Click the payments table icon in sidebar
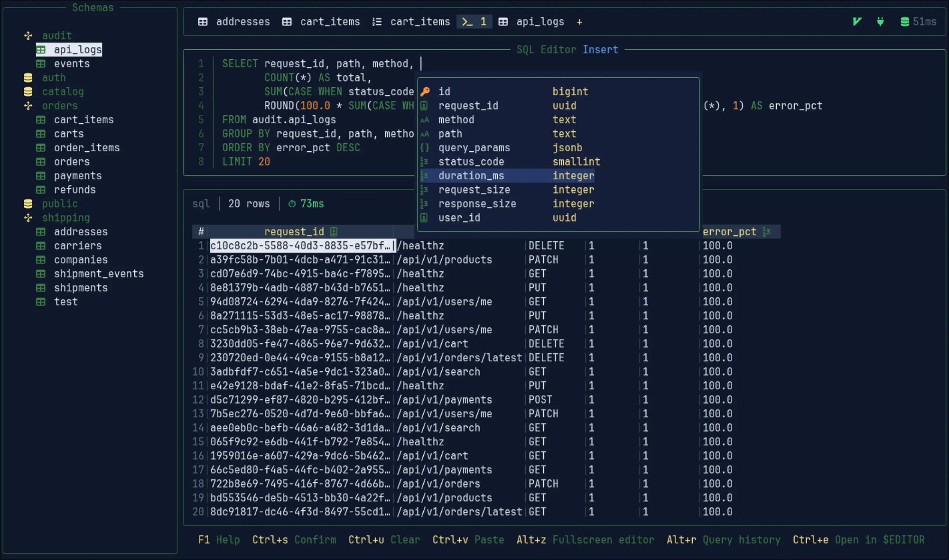The width and height of the screenshot is (949, 560). (x=41, y=175)
